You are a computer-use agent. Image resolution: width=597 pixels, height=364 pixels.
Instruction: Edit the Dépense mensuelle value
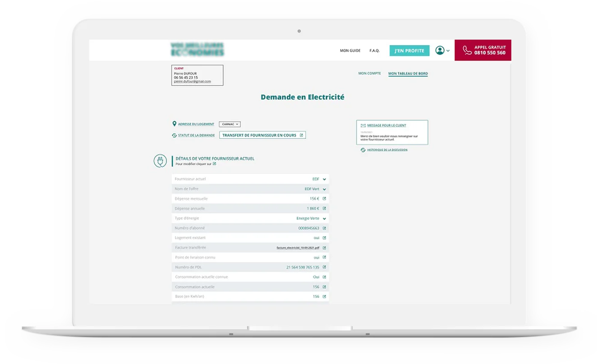pyautogui.click(x=324, y=199)
